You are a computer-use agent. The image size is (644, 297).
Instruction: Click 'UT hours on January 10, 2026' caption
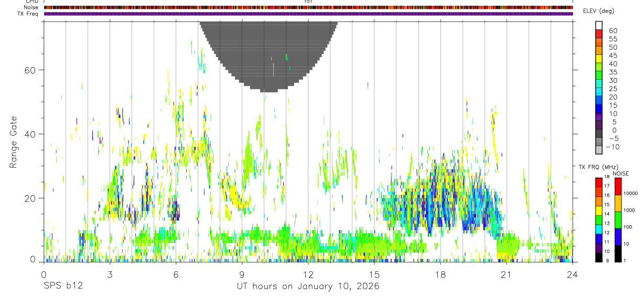pyautogui.click(x=308, y=287)
